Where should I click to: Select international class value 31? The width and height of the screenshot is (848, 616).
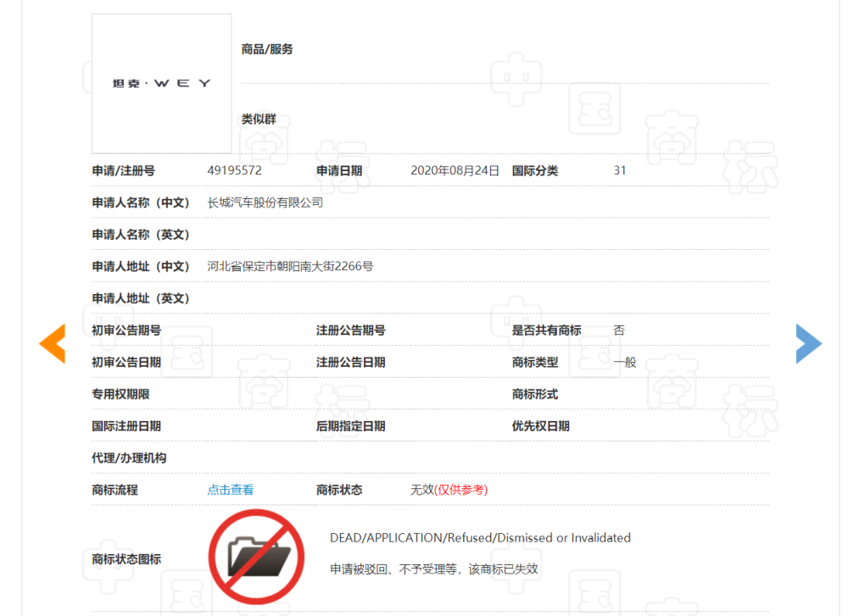pyautogui.click(x=620, y=171)
